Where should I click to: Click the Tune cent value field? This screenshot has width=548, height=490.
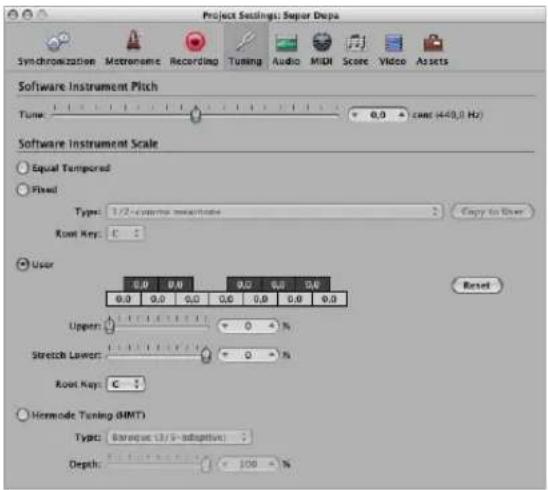378,115
